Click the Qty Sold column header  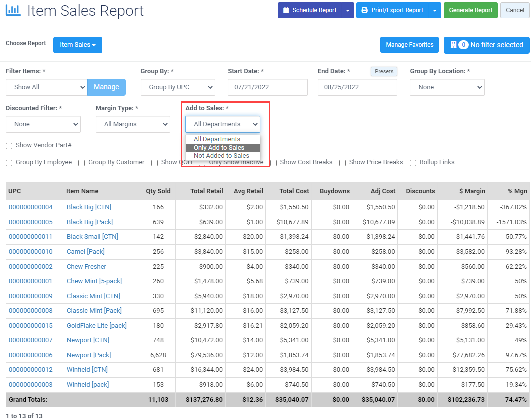158,191
